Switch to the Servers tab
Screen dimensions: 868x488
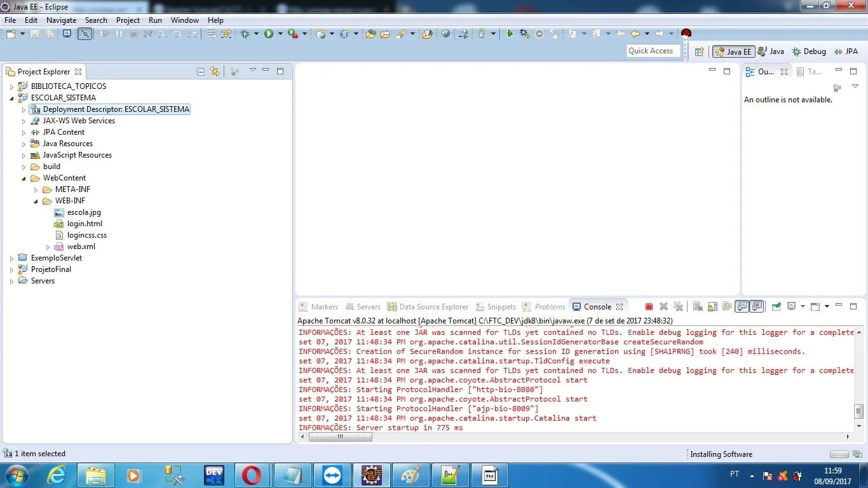[363, 307]
